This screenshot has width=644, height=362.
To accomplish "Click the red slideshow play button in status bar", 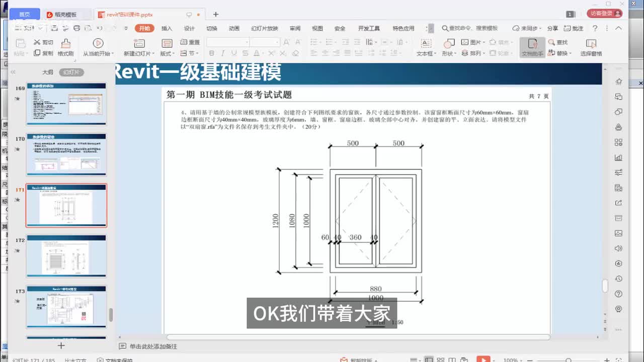I will (x=483, y=359).
